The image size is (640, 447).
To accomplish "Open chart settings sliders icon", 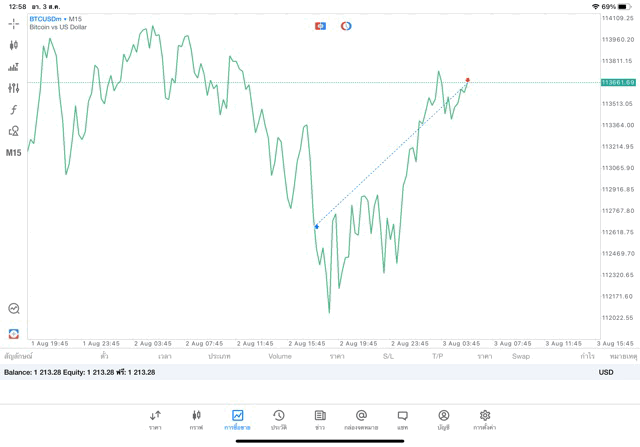I will [x=14, y=89].
